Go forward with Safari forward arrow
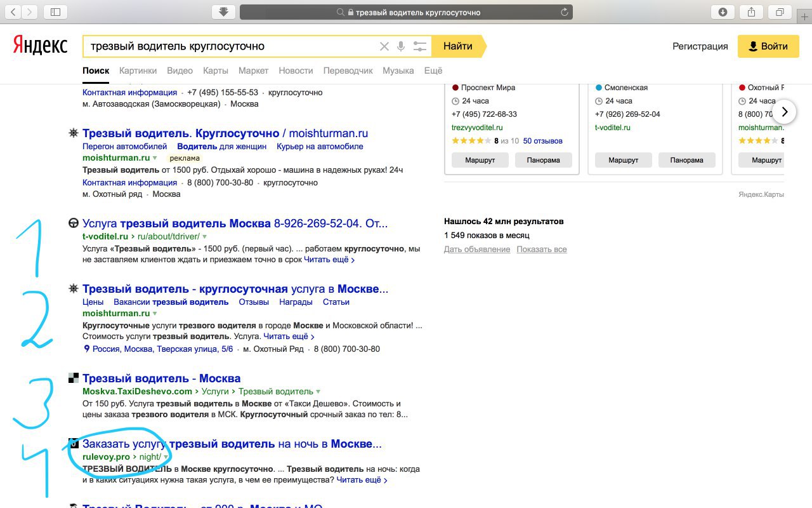The image size is (812, 508). [x=30, y=11]
